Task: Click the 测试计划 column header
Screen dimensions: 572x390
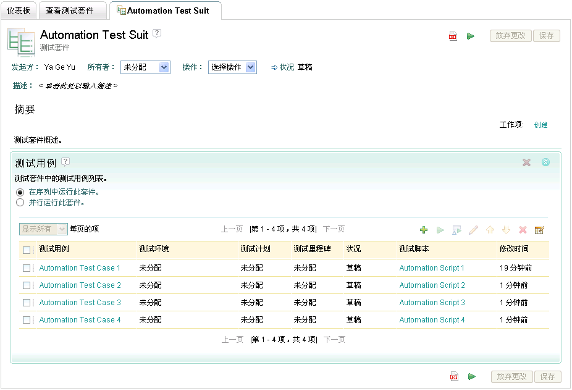Action: [x=255, y=249]
